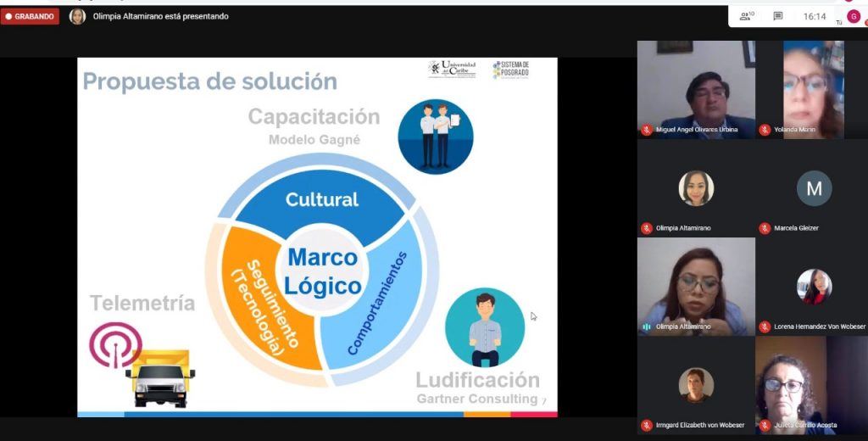The width and height of the screenshot is (868, 441).
Task: Click presenter avatar beside the presenting notice
Action: (x=77, y=16)
